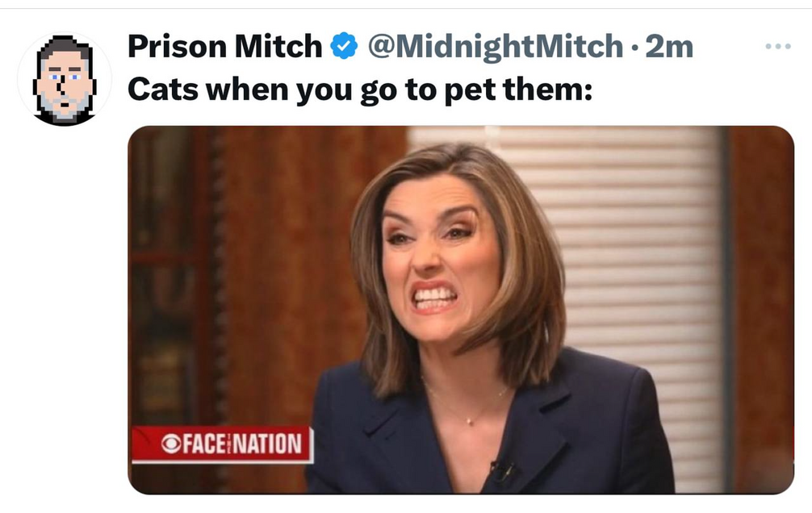The image size is (812, 513).
Task: Open the Prison Mitch display name
Action: point(224,46)
